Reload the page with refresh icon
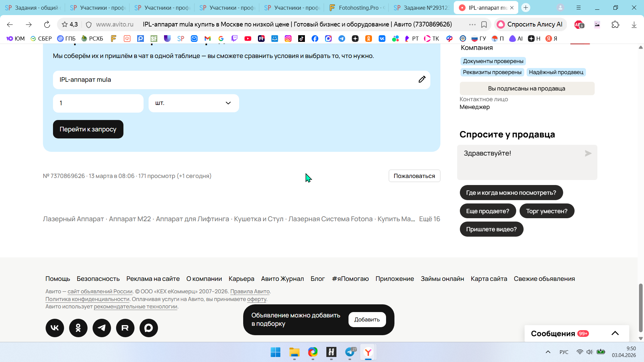The width and height of the screenshot is (644, 362). [x=47, y=24]
